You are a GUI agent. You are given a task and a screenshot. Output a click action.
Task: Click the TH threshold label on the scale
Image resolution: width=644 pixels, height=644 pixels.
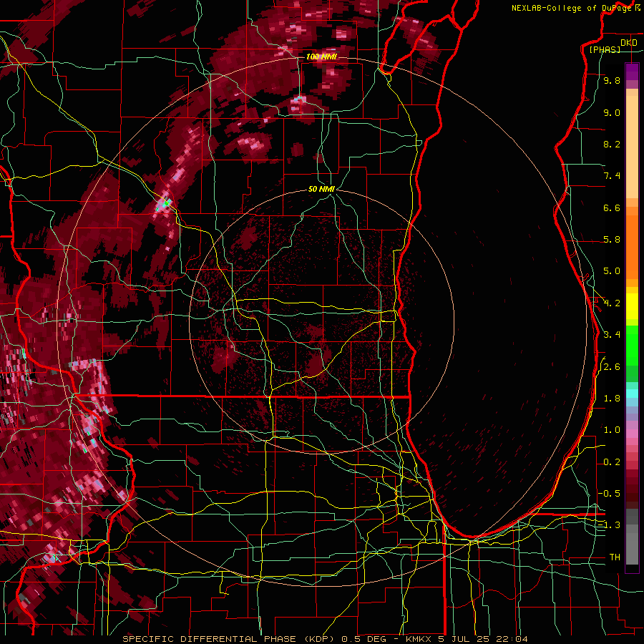click(x=615, y=557)
